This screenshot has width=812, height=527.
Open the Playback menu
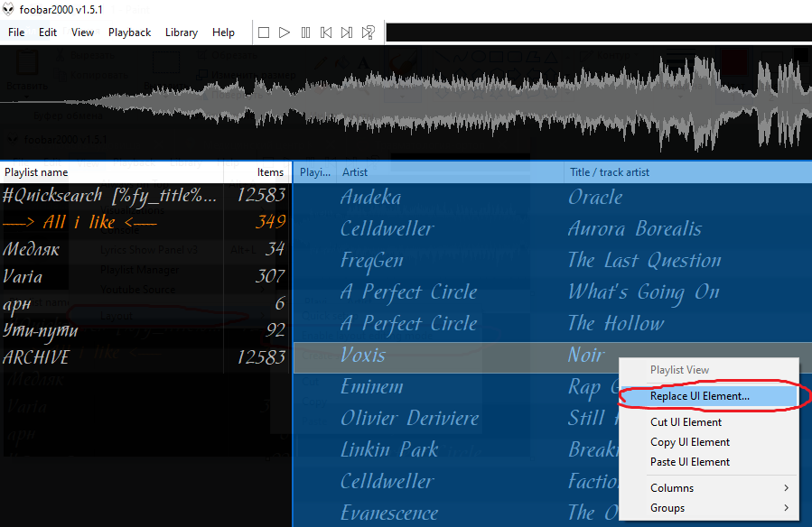point(129,32)
